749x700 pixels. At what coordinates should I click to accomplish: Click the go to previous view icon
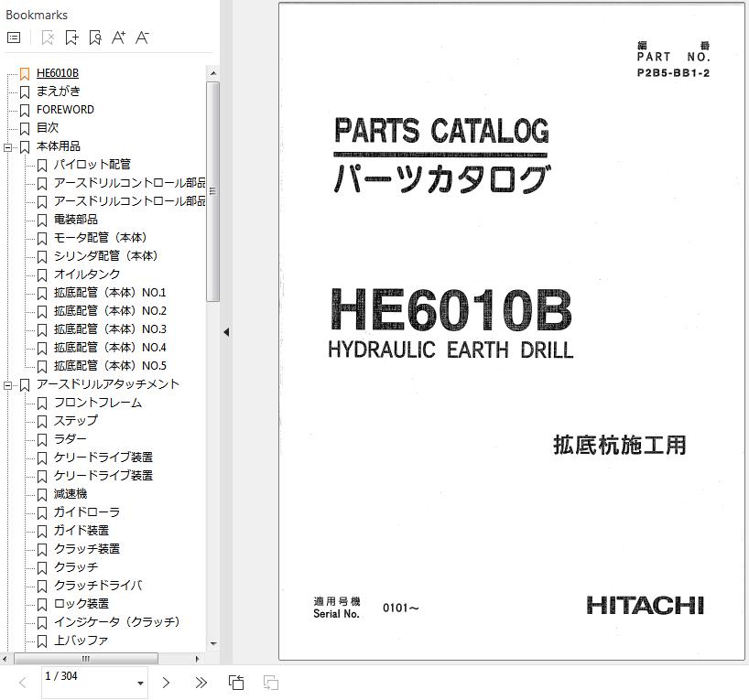[x=236, y=683]
